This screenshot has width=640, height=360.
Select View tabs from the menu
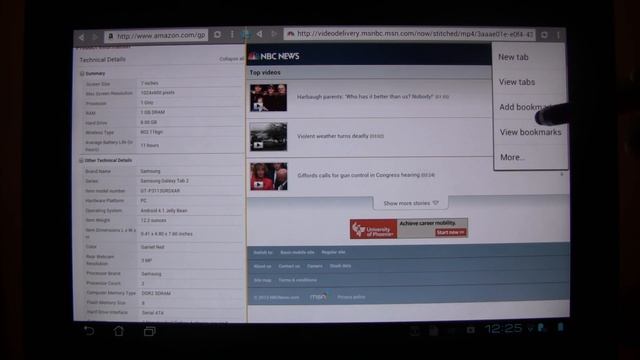pyautogui.click(x=517, y=82)
